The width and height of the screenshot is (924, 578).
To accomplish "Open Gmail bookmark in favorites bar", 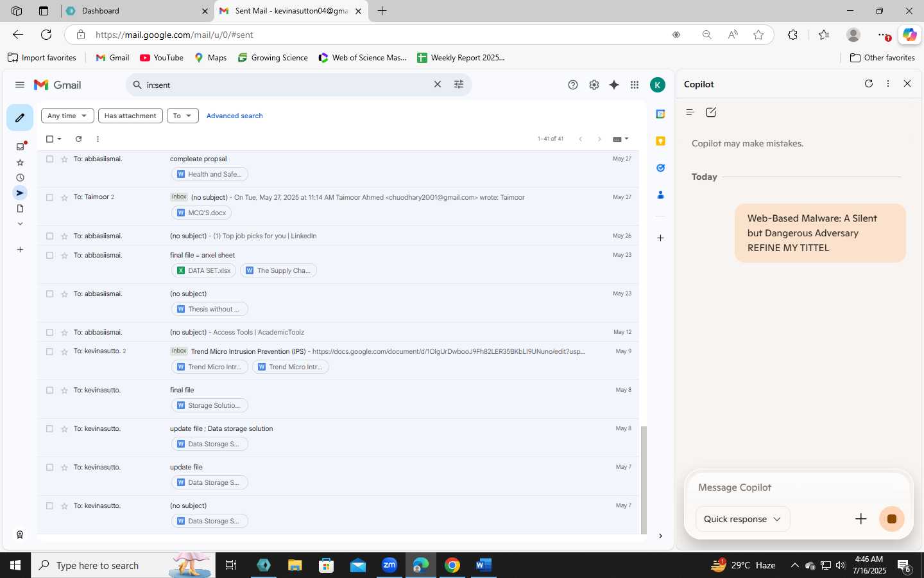I will point(112,58).
